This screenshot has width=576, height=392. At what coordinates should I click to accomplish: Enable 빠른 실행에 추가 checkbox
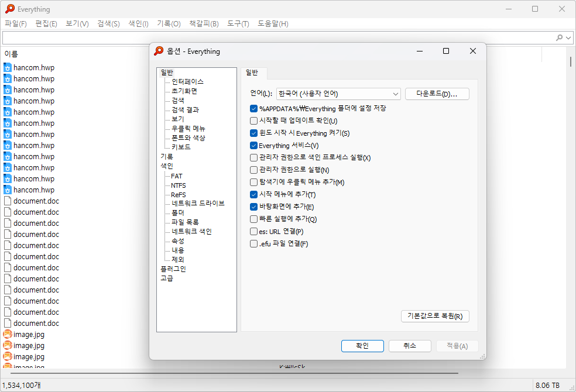[253, 219]
